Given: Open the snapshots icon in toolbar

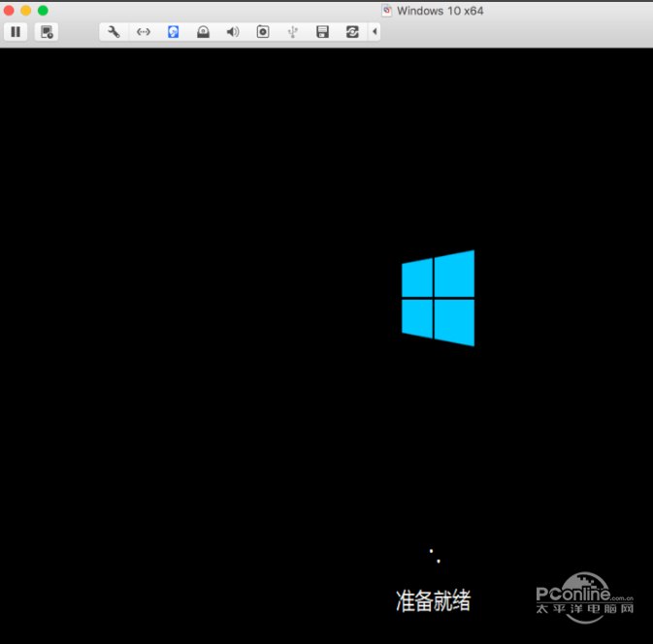Looking at the screenshot, I should [47, 32].
